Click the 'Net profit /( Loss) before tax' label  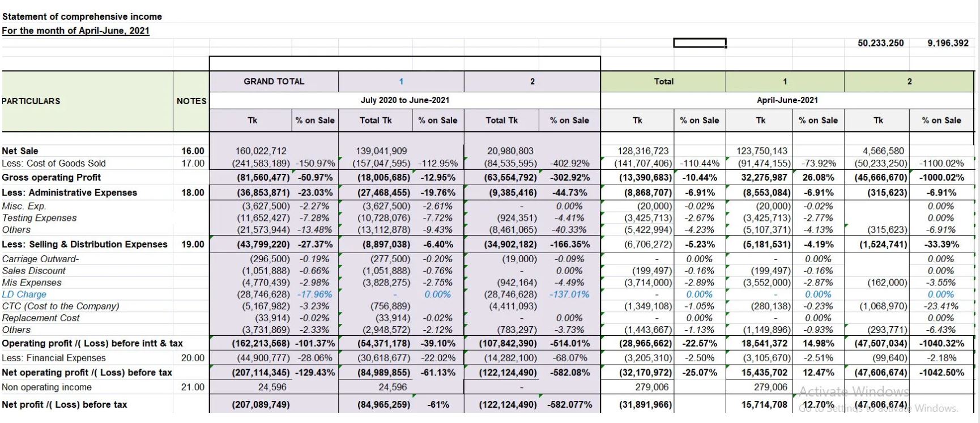click(64, 404)
